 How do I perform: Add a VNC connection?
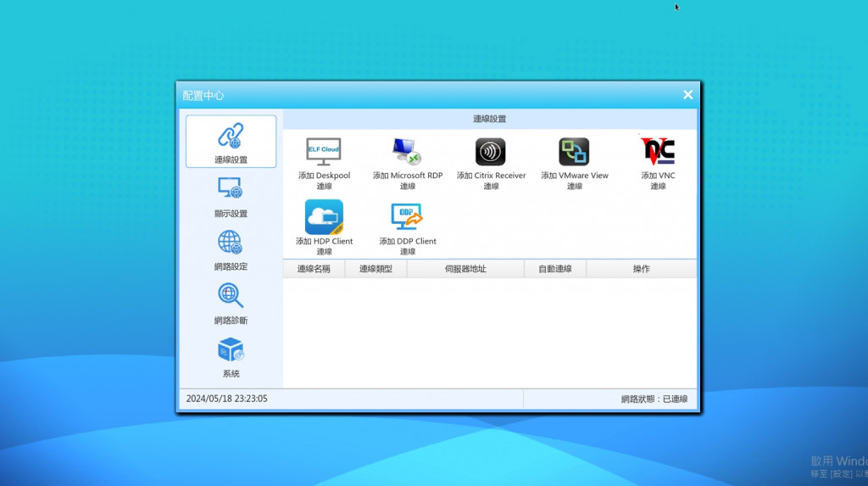click(658, 164)
